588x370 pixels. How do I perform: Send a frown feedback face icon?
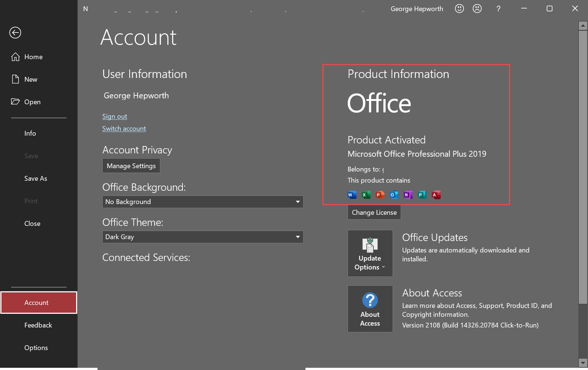(x=477, y=9)
